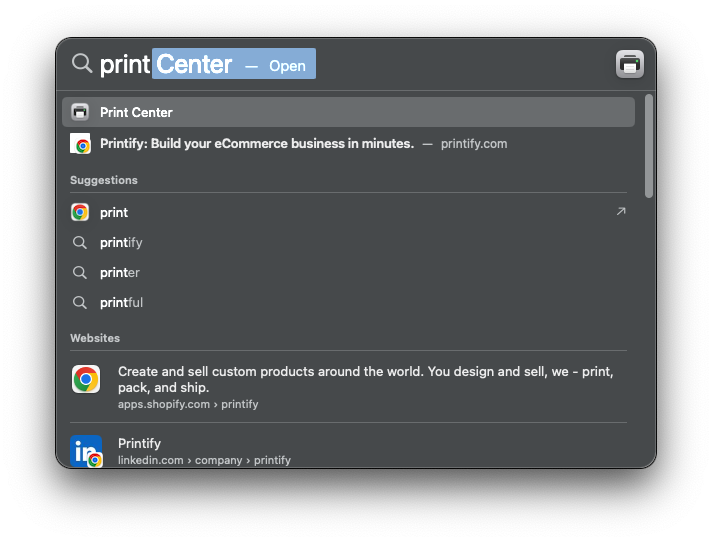Select the printer search suggestion
This screenshot has width=712, height=542.
[120, 272]
